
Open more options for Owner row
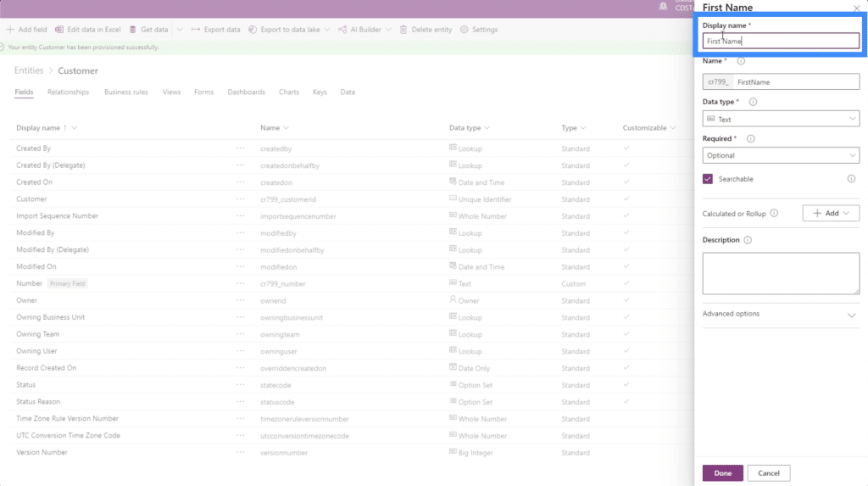click(x=240, y=300)
